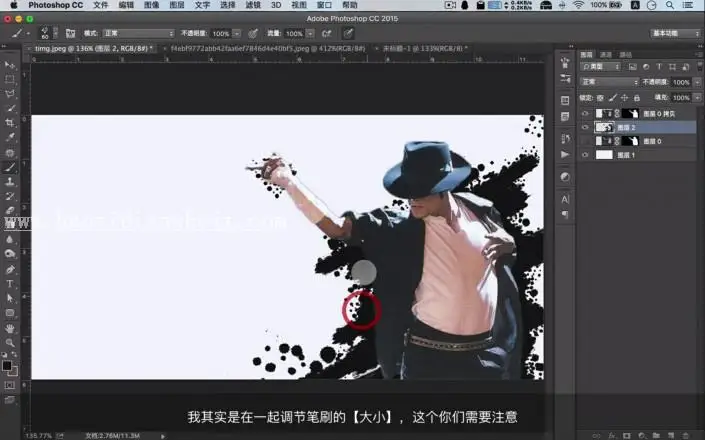Hide the 图层 0 拷贝 layer
The width and height of the screenshot is (705, 440).
click(585, 114)
